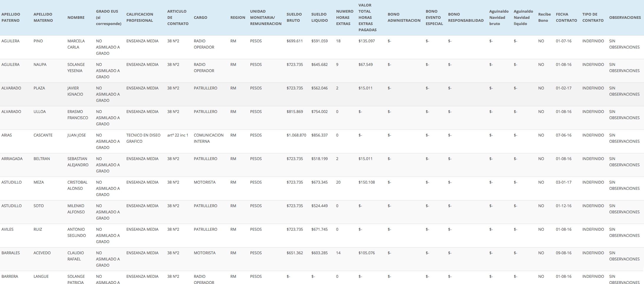Click paternal surname ARIAS
Image resolution: width=644 pixels, height=284 pixels.
(6, 135)
